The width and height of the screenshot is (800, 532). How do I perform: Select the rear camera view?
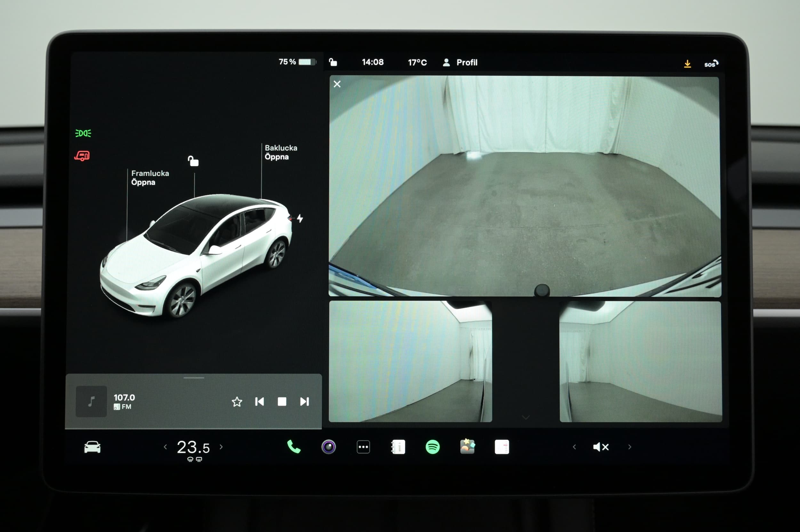coord(525,186)
